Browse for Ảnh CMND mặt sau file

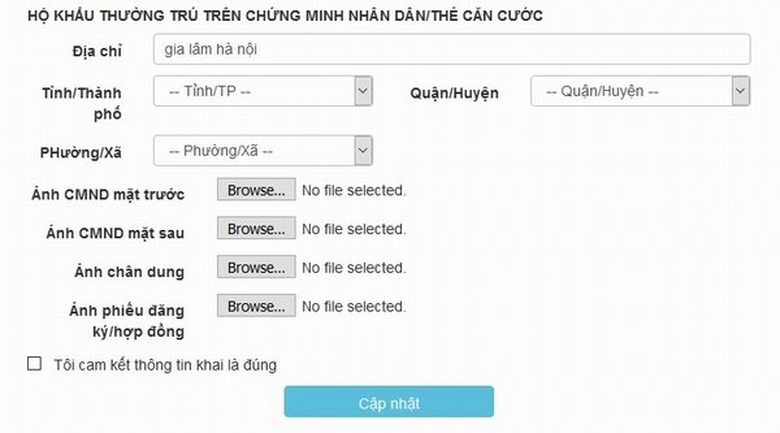pyautogui.click(x=256, y=229)
